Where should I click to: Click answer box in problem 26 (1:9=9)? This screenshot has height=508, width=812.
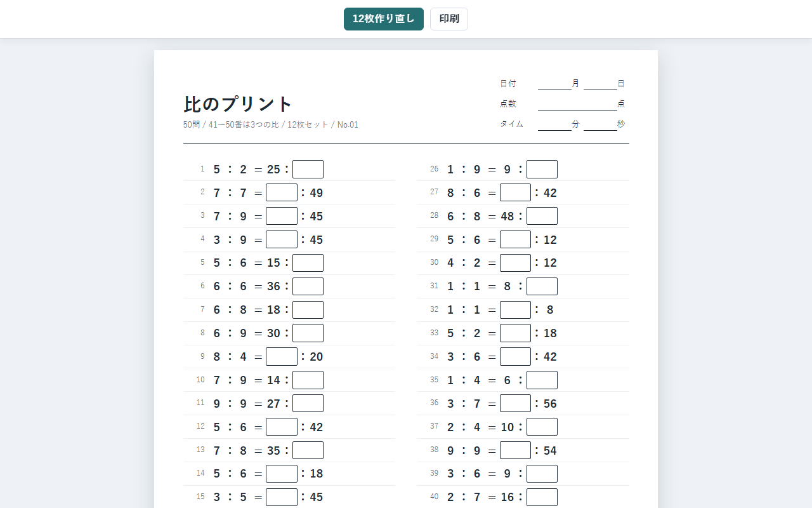[542, 170]
